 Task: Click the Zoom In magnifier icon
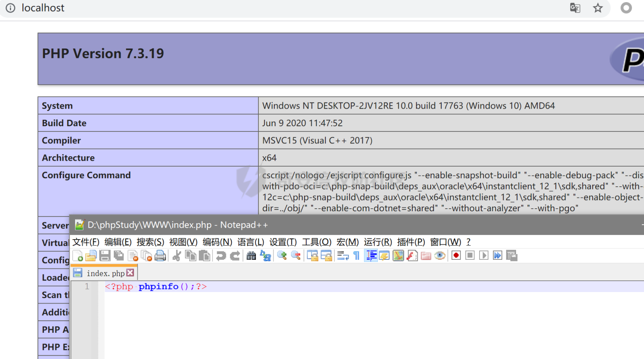[x=282, y=256]
